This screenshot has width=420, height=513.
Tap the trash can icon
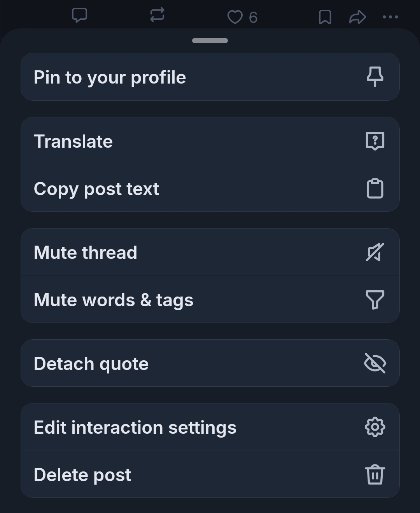(x=375, y=475)
